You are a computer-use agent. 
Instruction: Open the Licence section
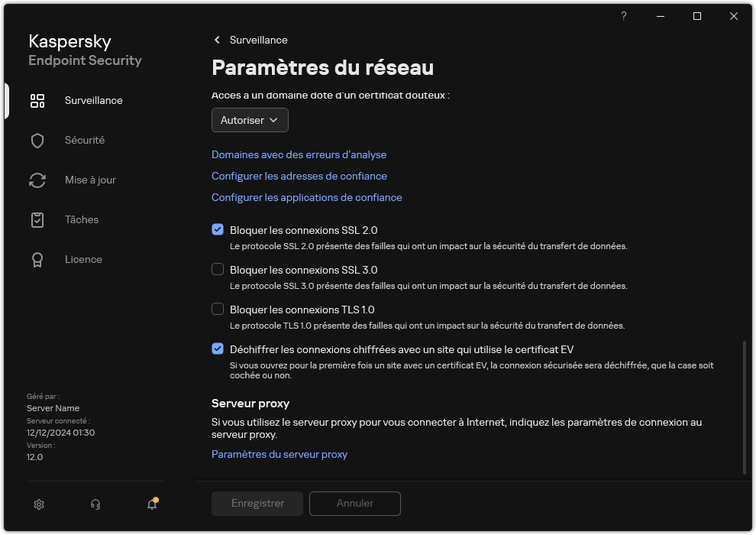click(x=83, y=259)
